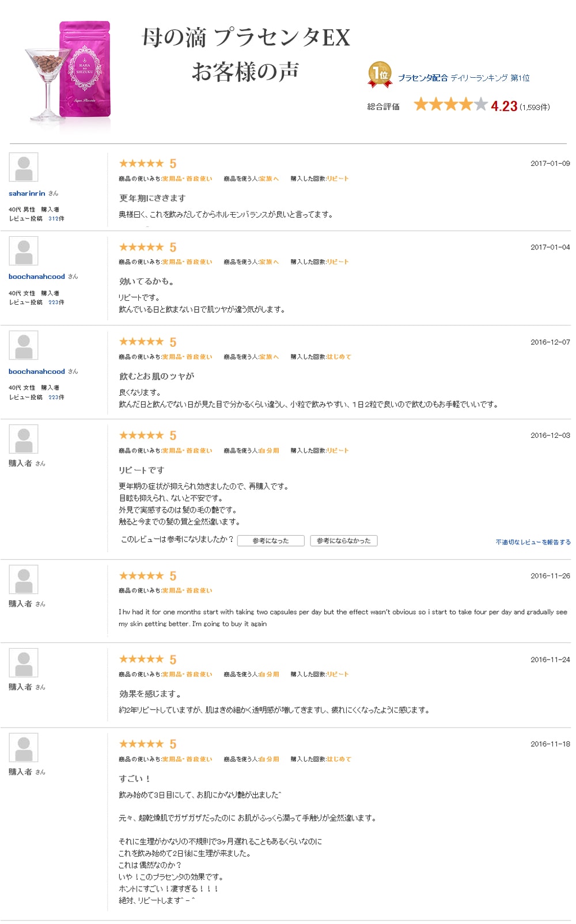Screen dimensions: 576x924
Task: Click avatar next to the すごい！ review
Action: pyautogui.click(x=24, y=748)
